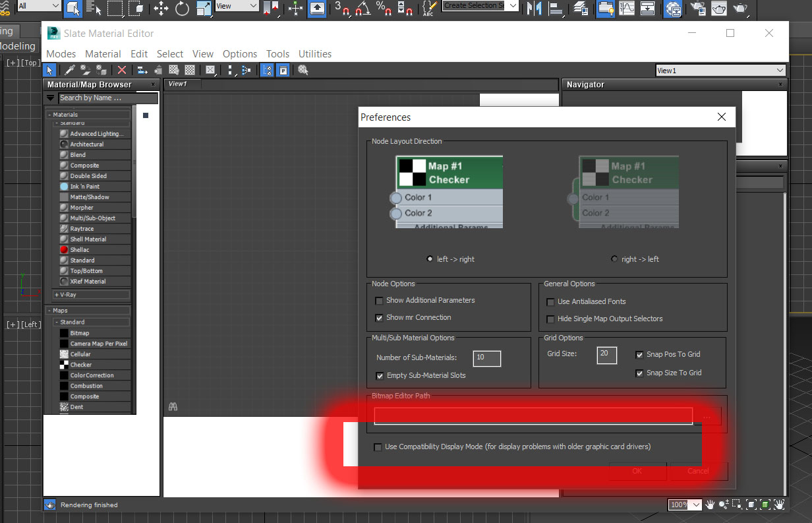The image size is (812, 523).
Task: Open Modes menu
Action: pyautogui.click(x=61, y=54)
